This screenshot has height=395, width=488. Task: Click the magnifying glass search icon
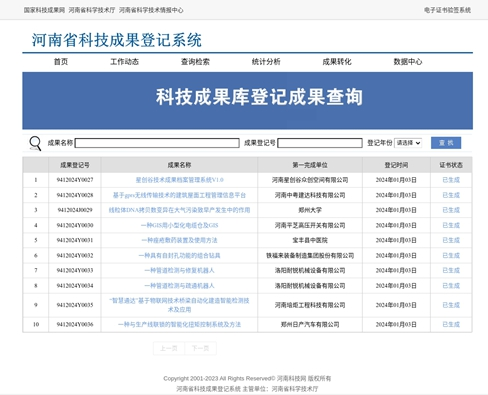coord(35,143)
